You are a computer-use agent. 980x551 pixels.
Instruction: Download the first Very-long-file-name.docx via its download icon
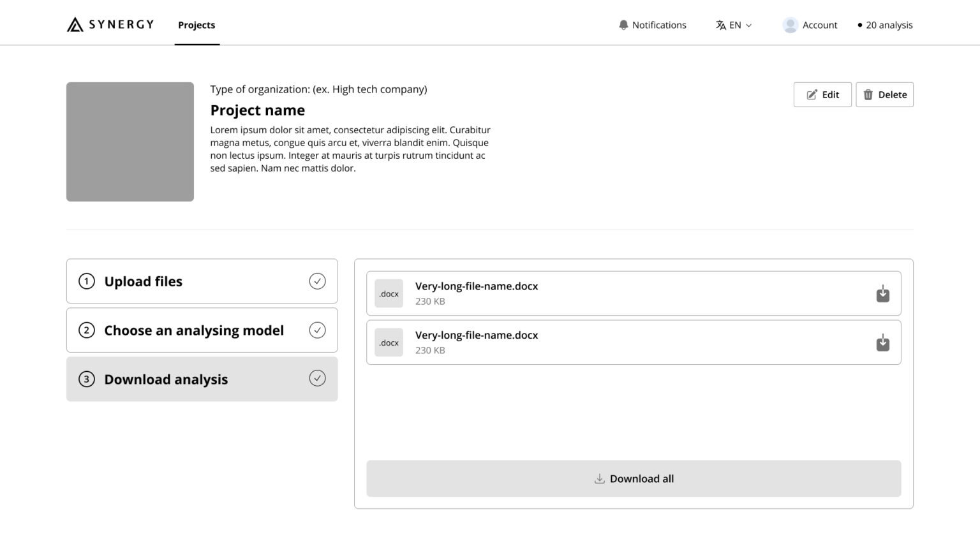tap(882, 293)
